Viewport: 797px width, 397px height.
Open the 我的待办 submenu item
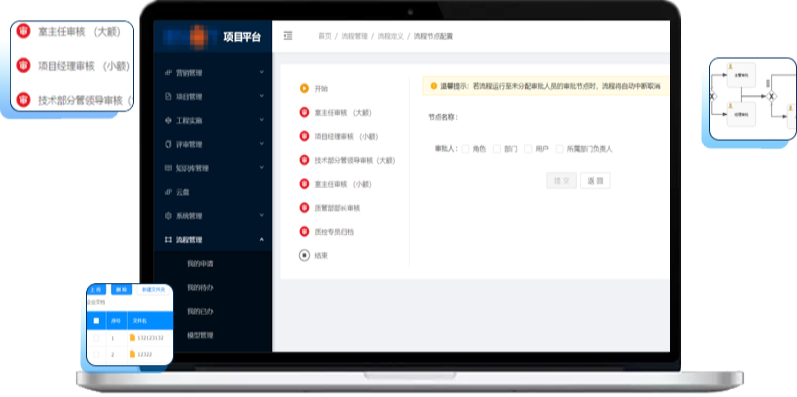(x=200, y=288)
